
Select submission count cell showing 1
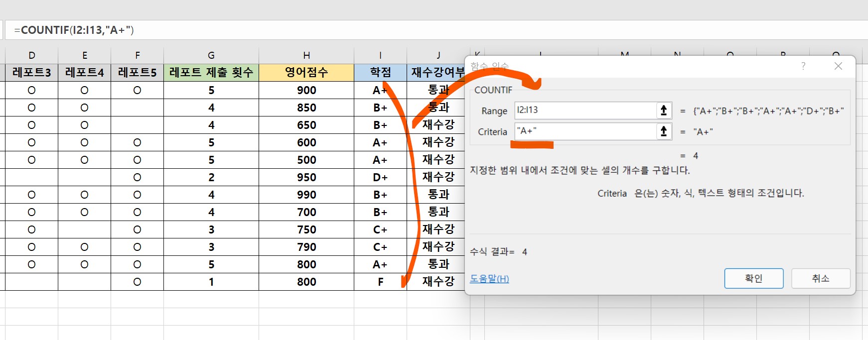pos(211,282)
